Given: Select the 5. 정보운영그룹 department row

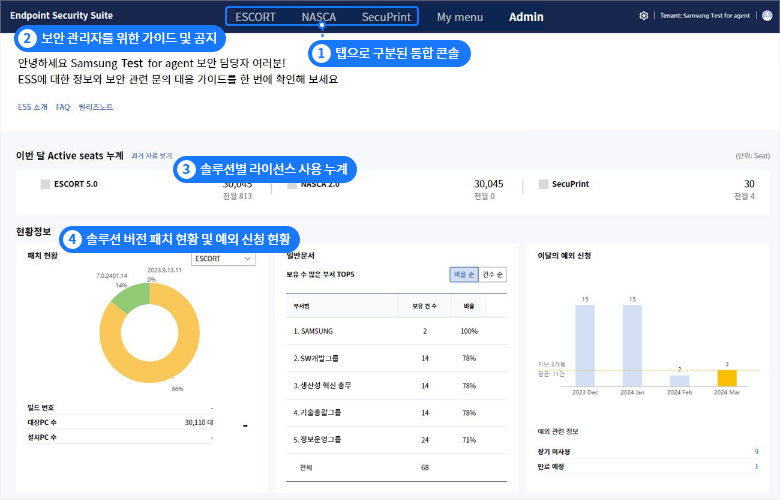Looking at the screenshot, I should coord(396,440).
